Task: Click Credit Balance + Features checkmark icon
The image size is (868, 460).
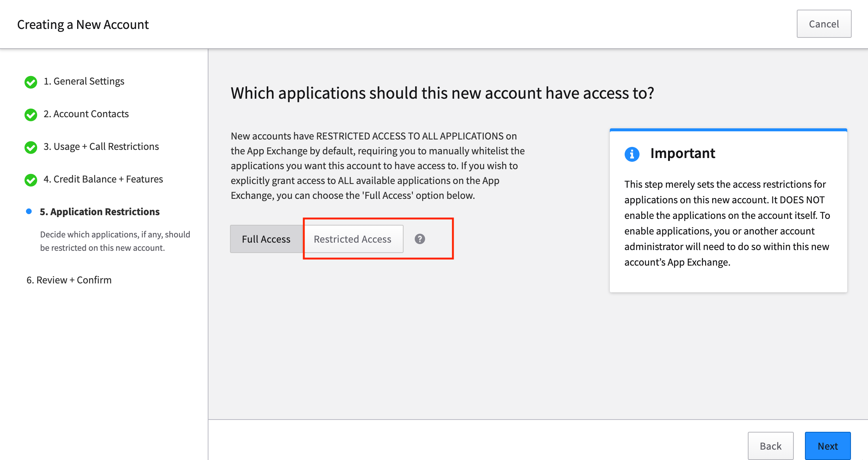Action: (31, 180)
